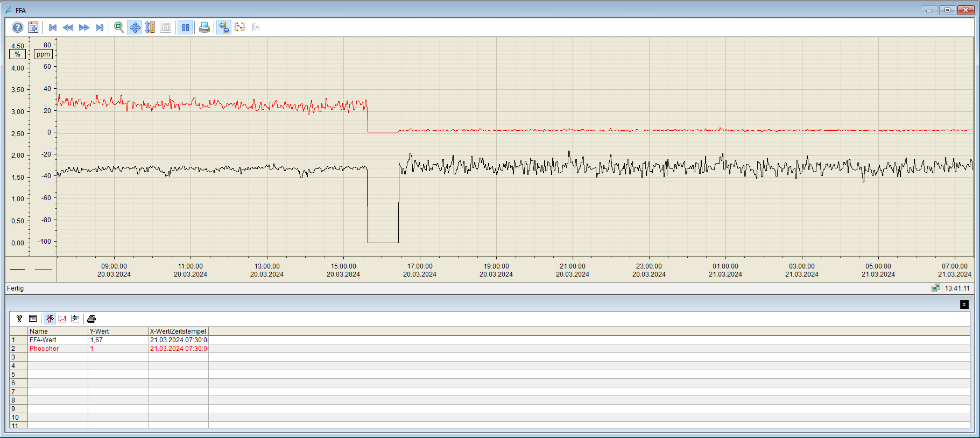This screenshot has width=980, height=438.
Task: Click the statistics calculation f(x) icon
Action: 255,27
